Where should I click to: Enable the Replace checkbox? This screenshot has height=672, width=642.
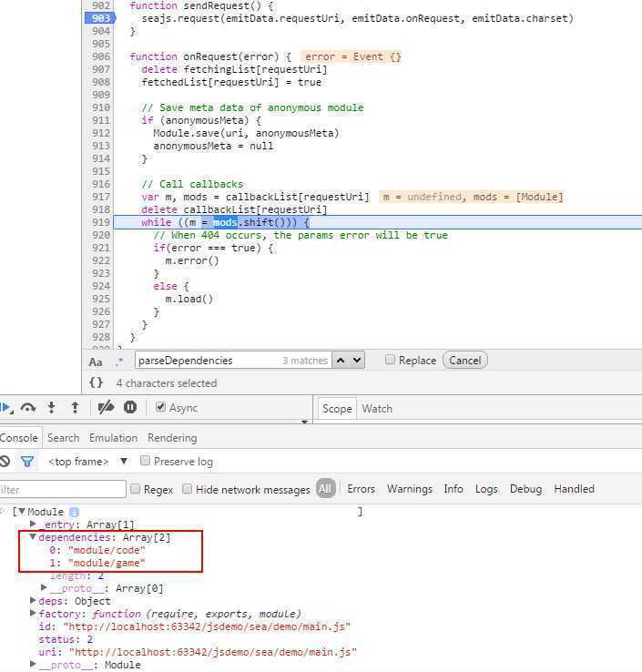tap(390, 360)
